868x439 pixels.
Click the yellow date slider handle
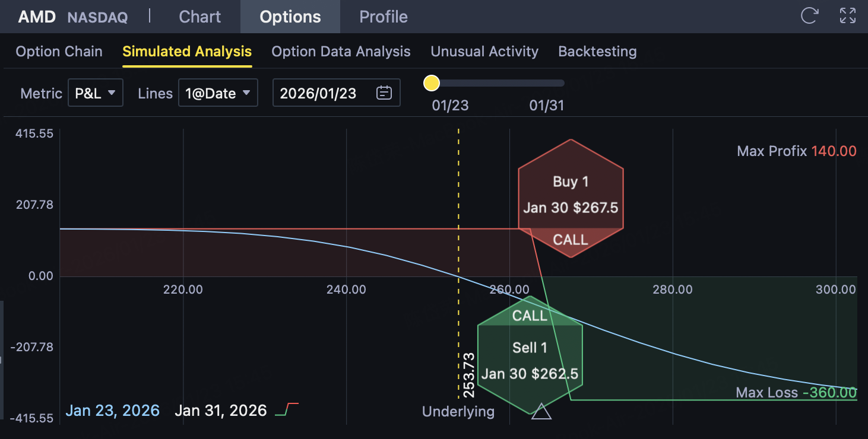point(432,83)
